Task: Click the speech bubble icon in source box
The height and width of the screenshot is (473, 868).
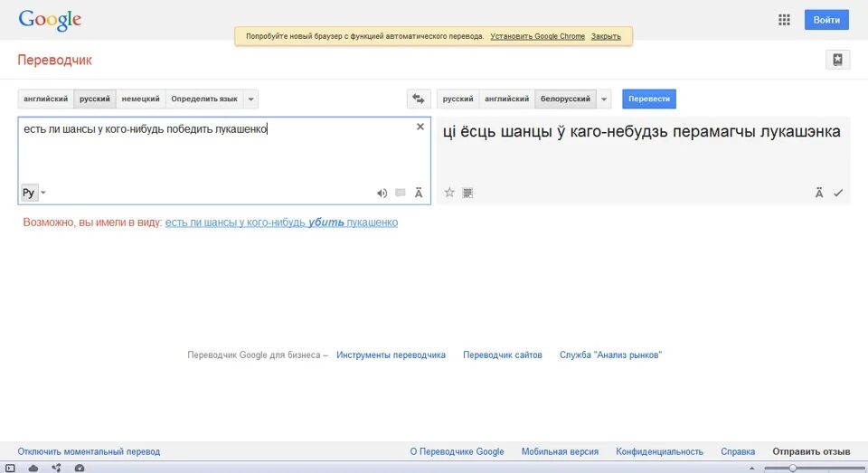Action: pos(401,193)
